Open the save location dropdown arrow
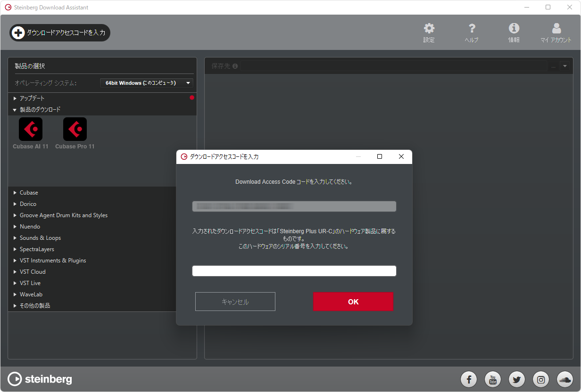Viewport: 581px width, 392px height. (565, 66)
